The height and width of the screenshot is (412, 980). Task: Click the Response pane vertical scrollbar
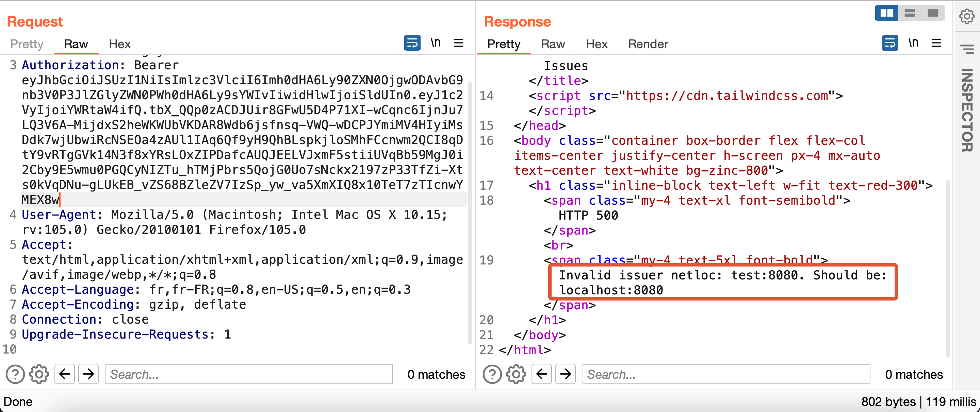[x=948, y=268]
